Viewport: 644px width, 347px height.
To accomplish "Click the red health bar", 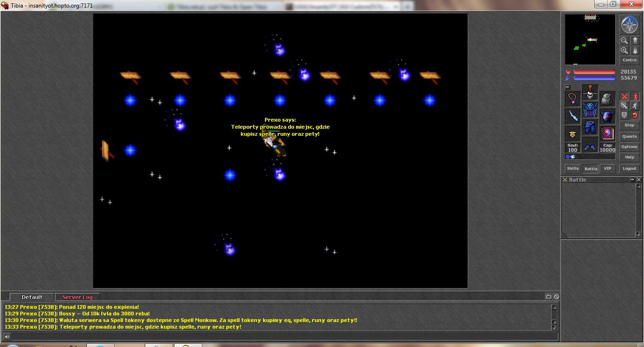I will (594, 72).
